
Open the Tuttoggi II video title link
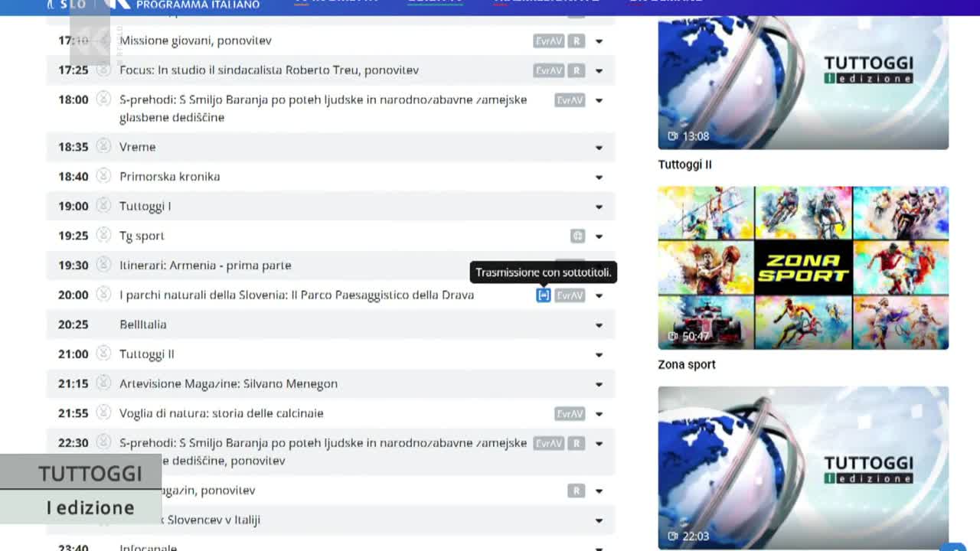coord(685,165)
